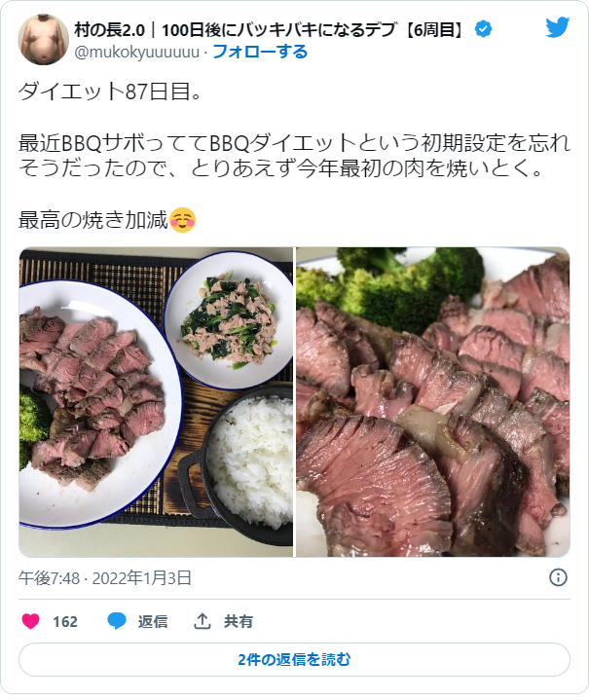589x700 pixels.
Task: Click the display name 村の長2.0
Action: pos(109,30)
